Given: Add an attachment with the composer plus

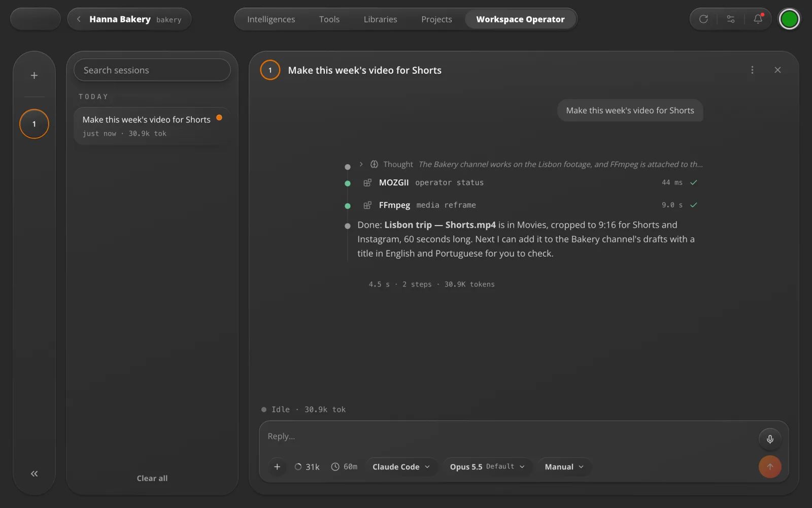Looking at the screenshot, I should click(277, 467).
